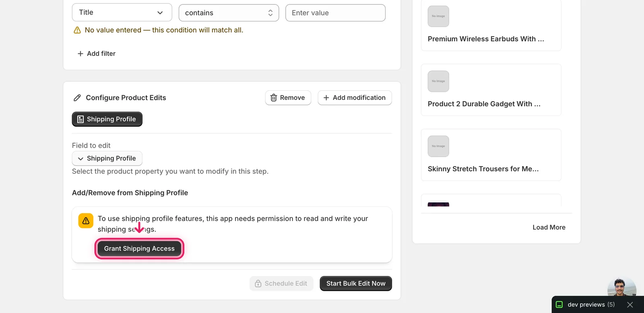Open the contains operator dropdown
This screenshot has width=644, height=313.
[x=229, y=12]
